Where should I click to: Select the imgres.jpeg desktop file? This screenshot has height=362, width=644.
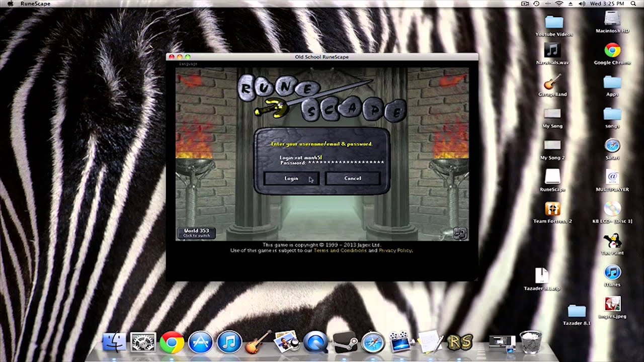tap(612, 308)
